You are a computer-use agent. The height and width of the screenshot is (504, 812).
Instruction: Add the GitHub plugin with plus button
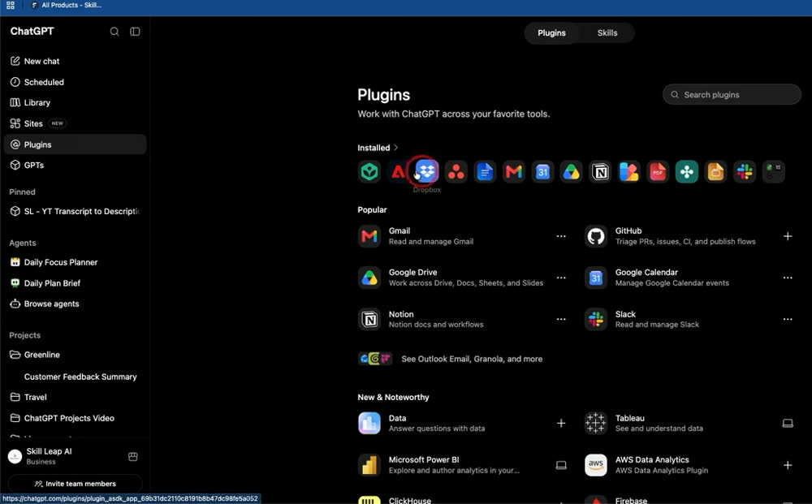pos(788,236)
